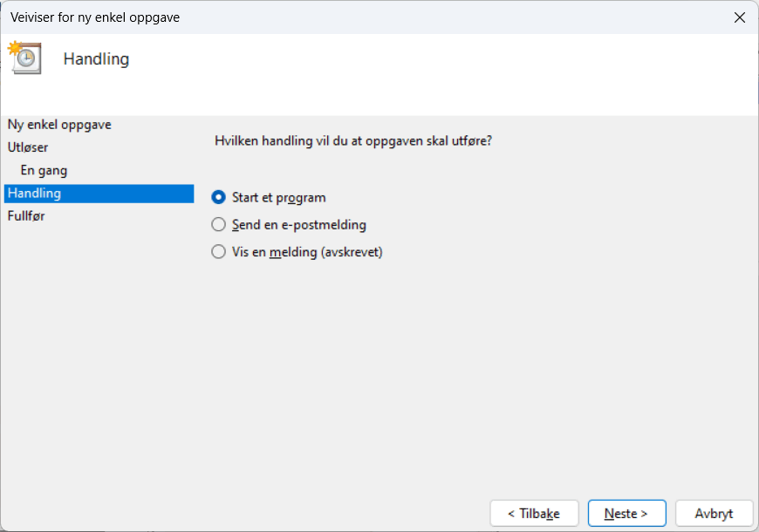Select the Start et program radio button

219,197
